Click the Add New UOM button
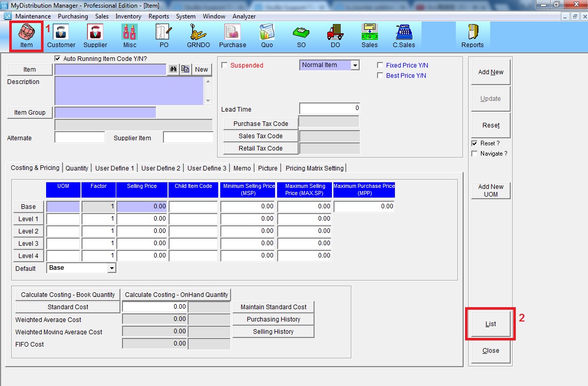Screen dimensions: 588x386 (491, 190)
